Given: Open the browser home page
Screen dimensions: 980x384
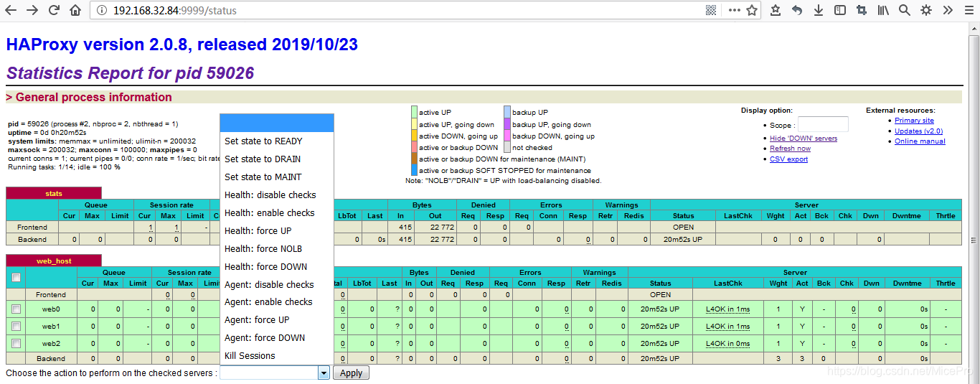Looking at the screenshot, I should 75,11.
